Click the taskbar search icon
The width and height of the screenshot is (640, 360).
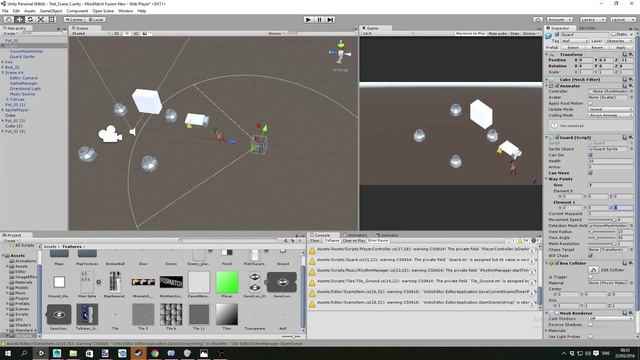point(24,353)
